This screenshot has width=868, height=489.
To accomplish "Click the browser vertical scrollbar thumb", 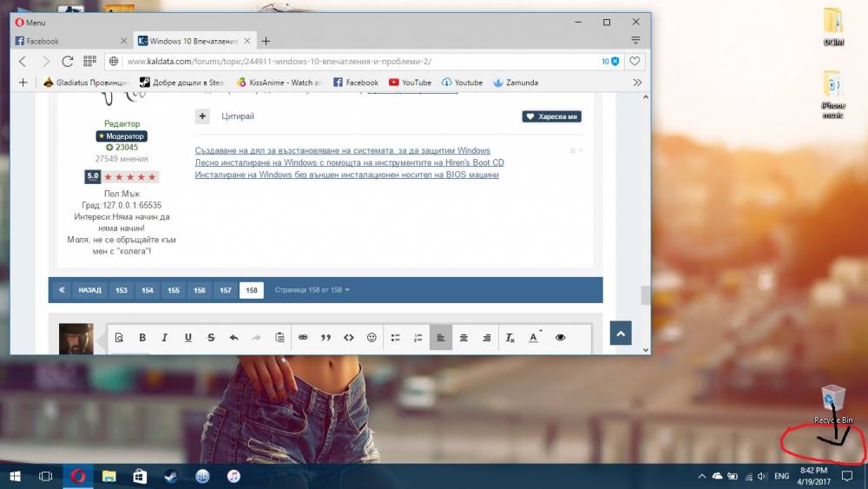I will click(646, 295).
